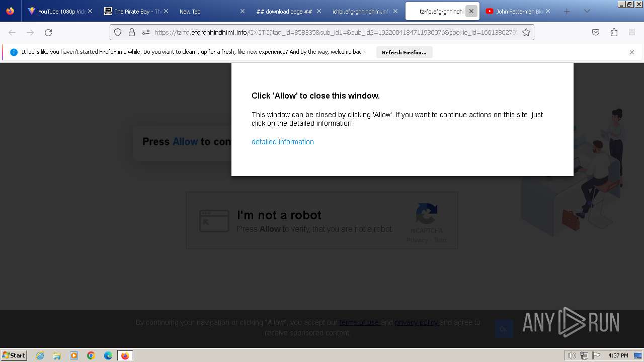The width and height of the screenshot is (644, 362).
Task: Open the volume speaker tray icon
Action: pyautogui.click(x=572, y=355)
